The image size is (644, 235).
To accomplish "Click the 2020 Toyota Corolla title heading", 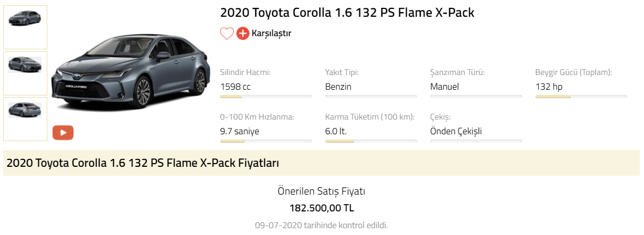I will tap(347, 13).
